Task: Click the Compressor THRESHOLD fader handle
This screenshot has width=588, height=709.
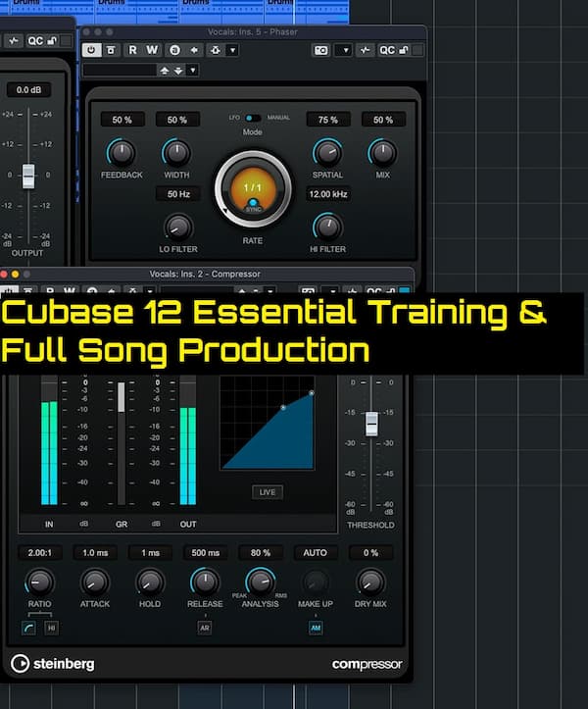Action: coord(371,424)
